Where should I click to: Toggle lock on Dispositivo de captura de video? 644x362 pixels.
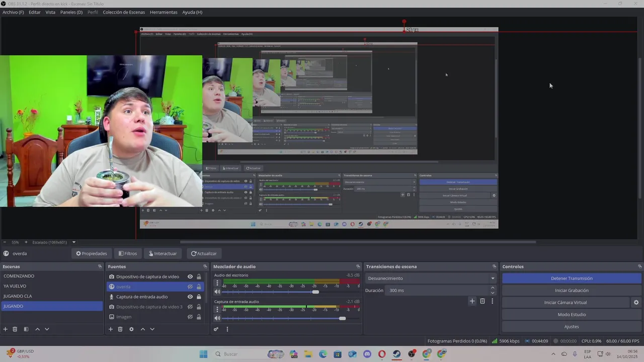click(x=199, y=277)
